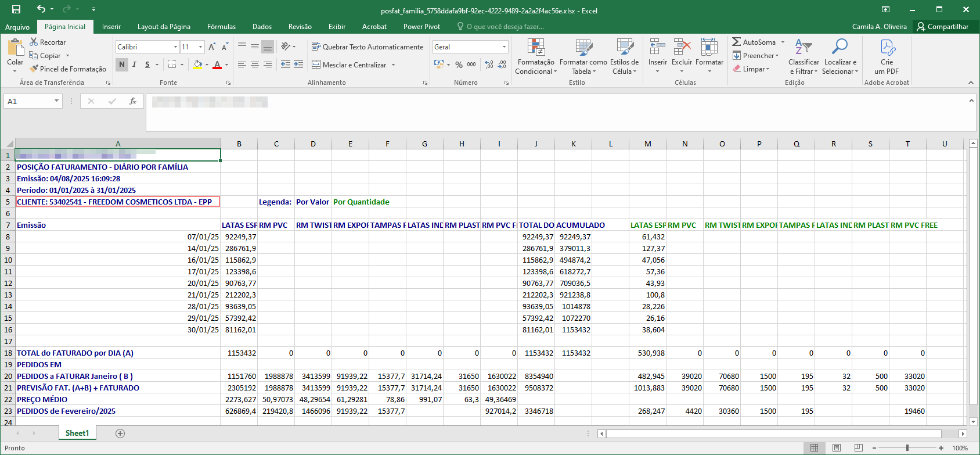Click Camila A. Oliveira account name

[880, 27]
